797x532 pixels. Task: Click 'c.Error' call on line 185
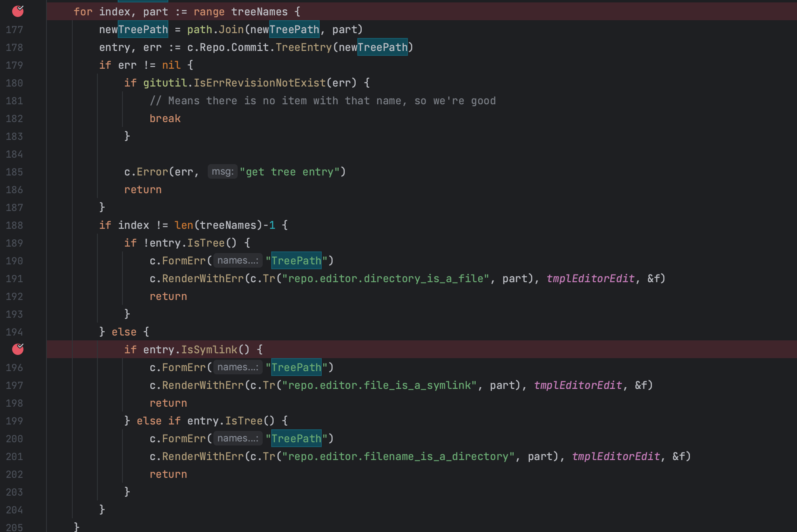146,172
